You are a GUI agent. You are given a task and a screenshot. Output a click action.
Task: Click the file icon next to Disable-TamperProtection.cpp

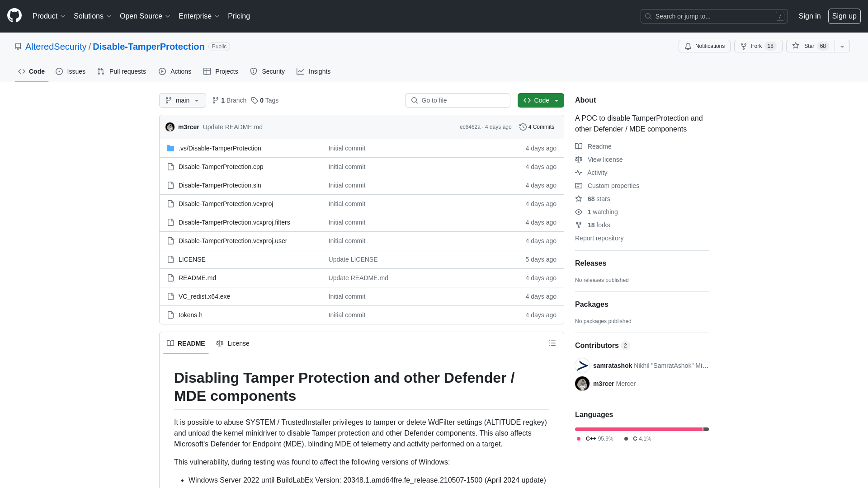tap(170, 167)
